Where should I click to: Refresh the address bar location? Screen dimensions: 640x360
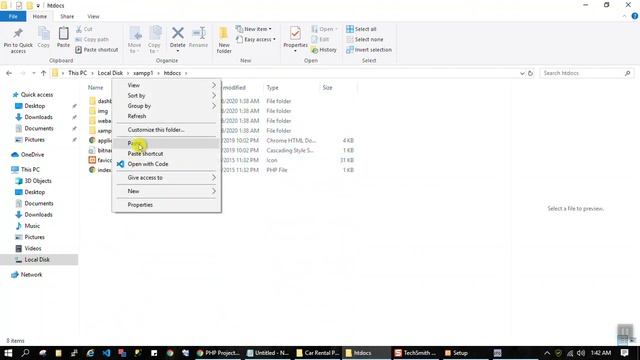[x=530, y=73]
